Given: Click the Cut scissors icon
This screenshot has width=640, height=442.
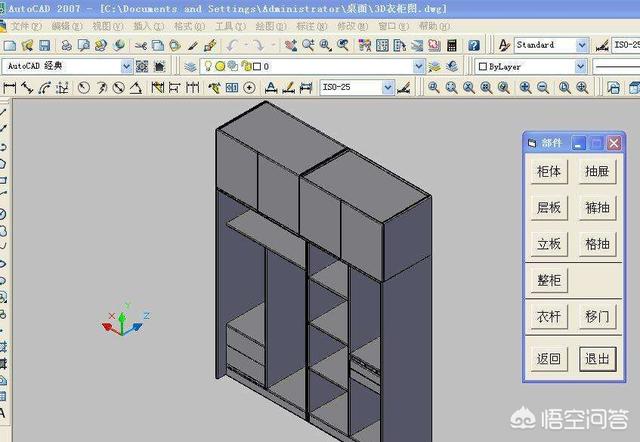Looking at the screenshot, I should coord(141,46).
